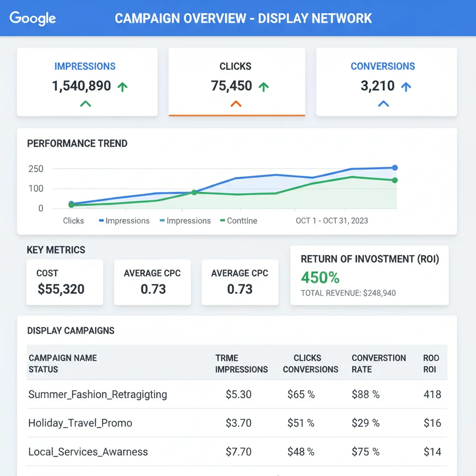Expand the orange chevron under Clicks card

(236, 104)
